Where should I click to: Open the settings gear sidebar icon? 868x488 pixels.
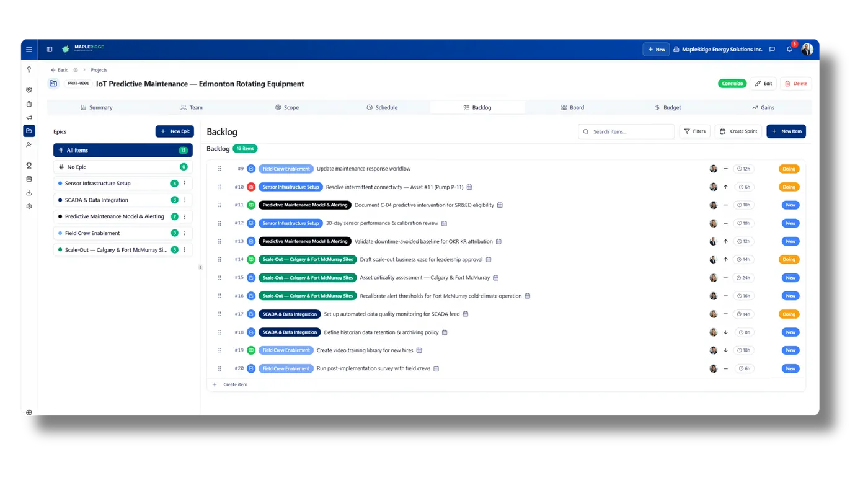29,206
